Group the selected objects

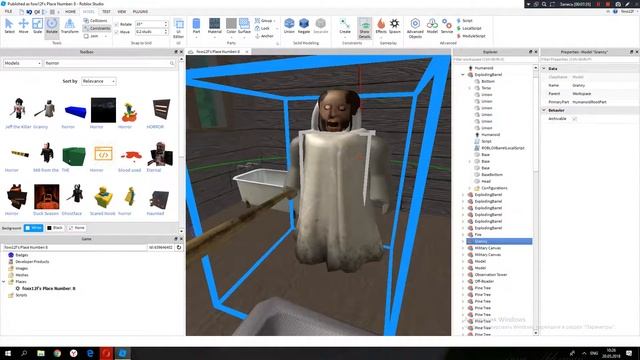point(264,20)
